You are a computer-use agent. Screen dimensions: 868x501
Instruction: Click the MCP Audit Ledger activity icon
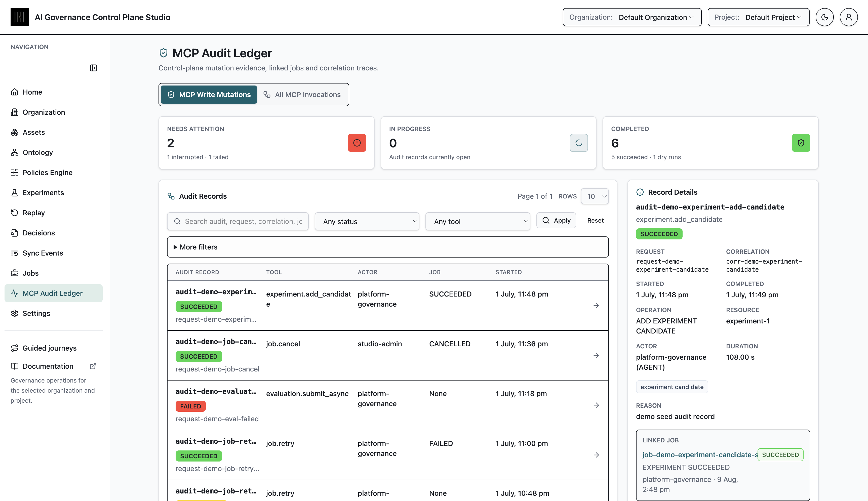14,293
